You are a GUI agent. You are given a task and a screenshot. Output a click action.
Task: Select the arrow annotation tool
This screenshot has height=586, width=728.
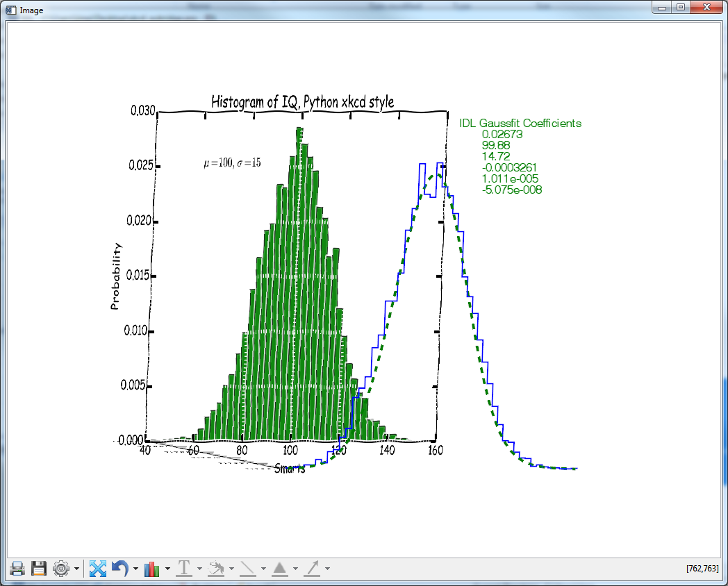tap(312, 569)
